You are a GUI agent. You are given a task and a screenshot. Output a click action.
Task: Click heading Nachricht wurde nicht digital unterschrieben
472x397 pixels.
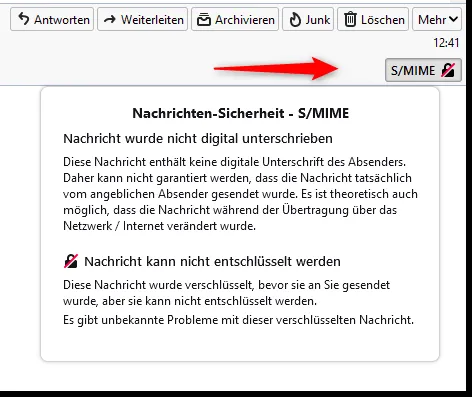click(x=198, y=139)
